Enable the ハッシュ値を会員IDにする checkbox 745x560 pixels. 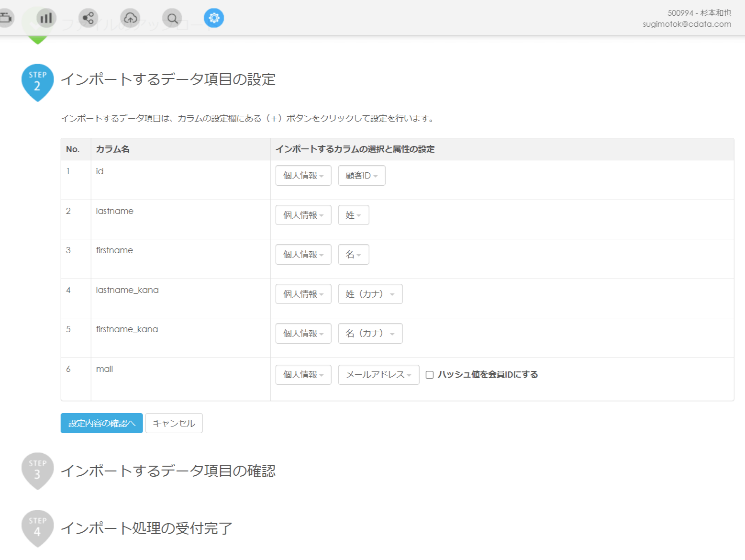430,375
